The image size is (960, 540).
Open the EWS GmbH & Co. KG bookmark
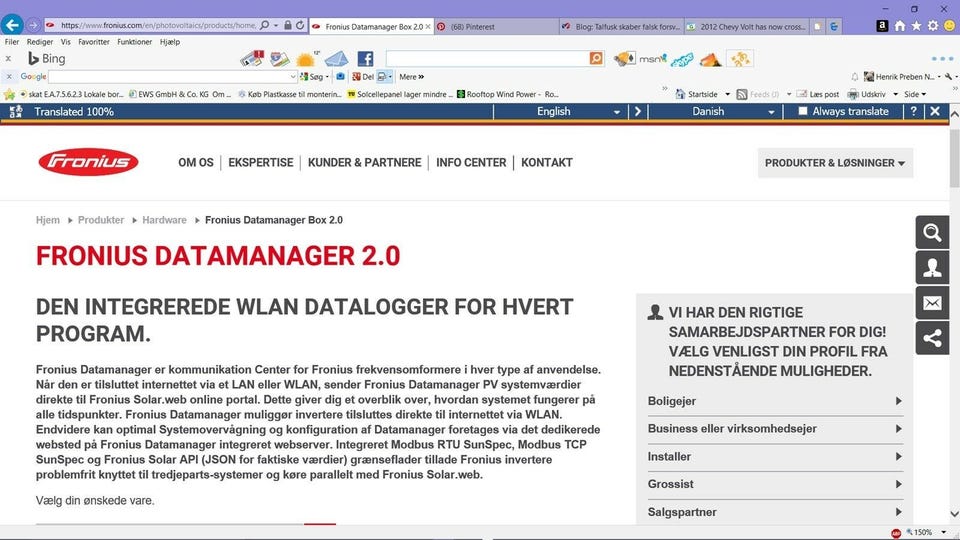coord(180,94)
